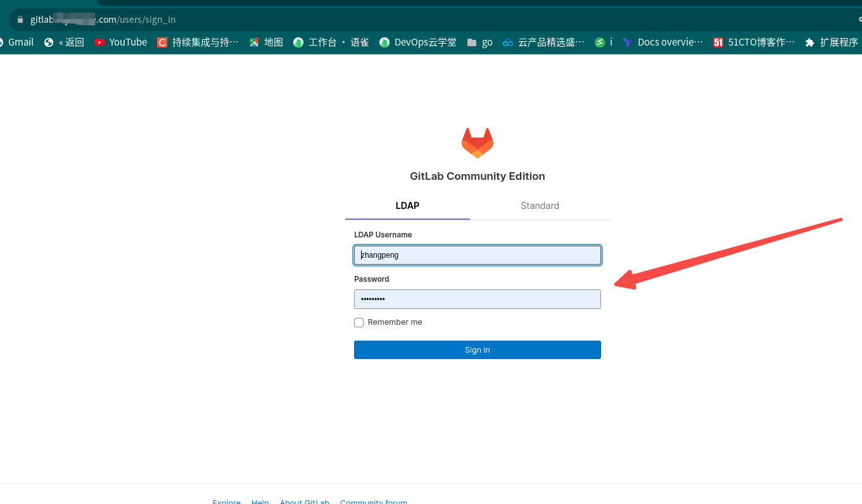Open the Community forum link
862x504 pixels.
coord(374,501)
